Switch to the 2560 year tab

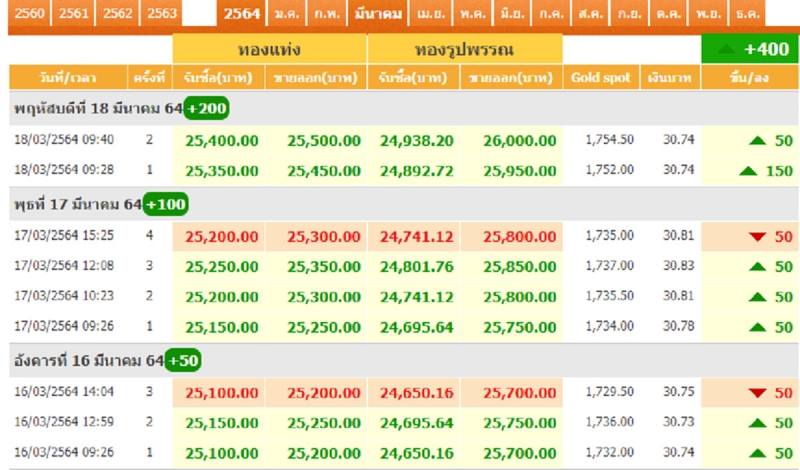[x=27, y=13]
